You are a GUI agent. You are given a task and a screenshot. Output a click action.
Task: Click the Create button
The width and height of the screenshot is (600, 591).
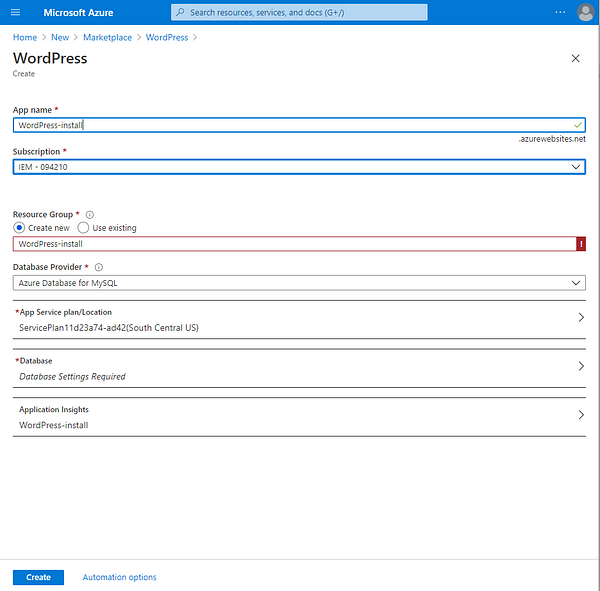38,577
